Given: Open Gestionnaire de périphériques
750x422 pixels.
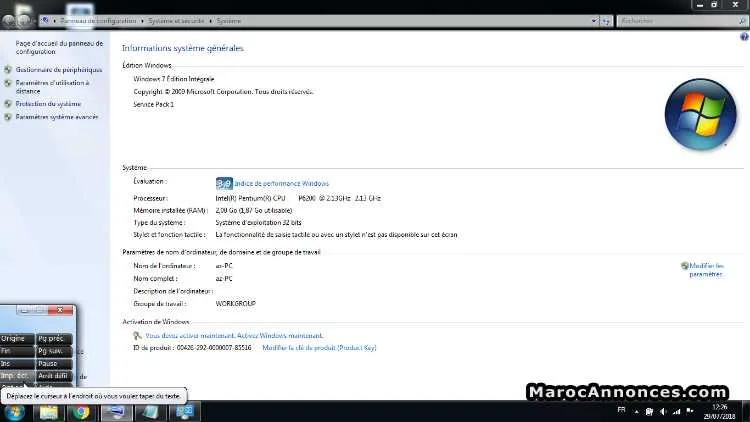Looking at the screenshot, I should (x=58, y=70).
